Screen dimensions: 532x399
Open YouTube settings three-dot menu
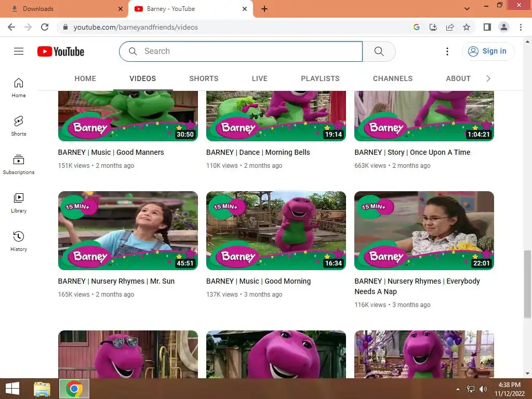pos(447,51)
